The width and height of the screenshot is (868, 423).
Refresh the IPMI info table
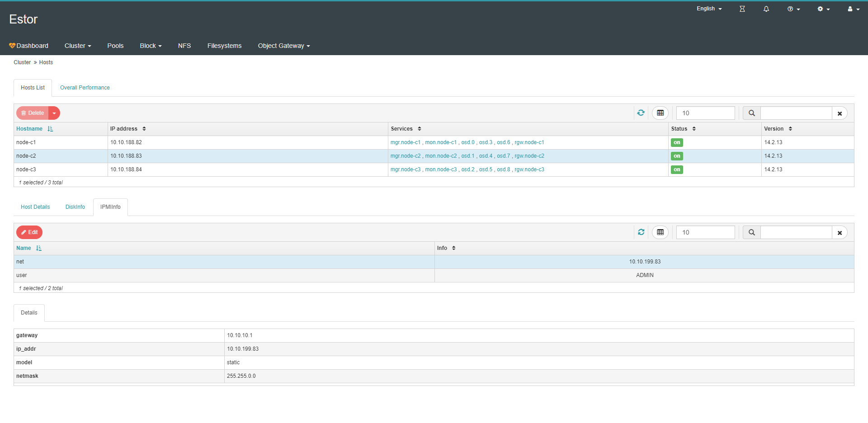pos(641,232)
